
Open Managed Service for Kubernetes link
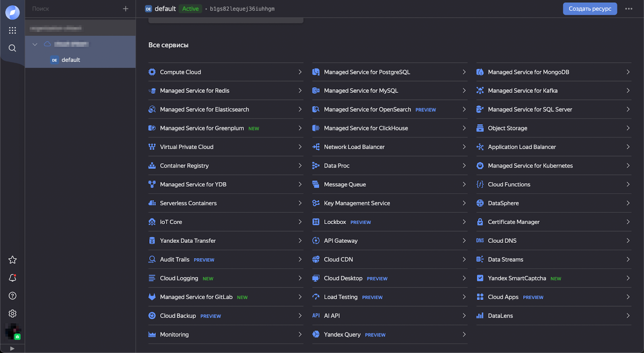tap(530, 166)
